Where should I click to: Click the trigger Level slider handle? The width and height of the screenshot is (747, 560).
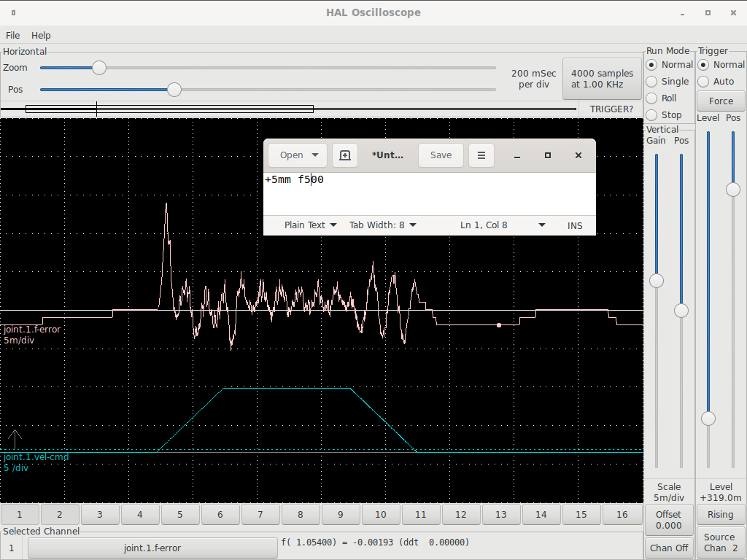(x=708, y=419)
